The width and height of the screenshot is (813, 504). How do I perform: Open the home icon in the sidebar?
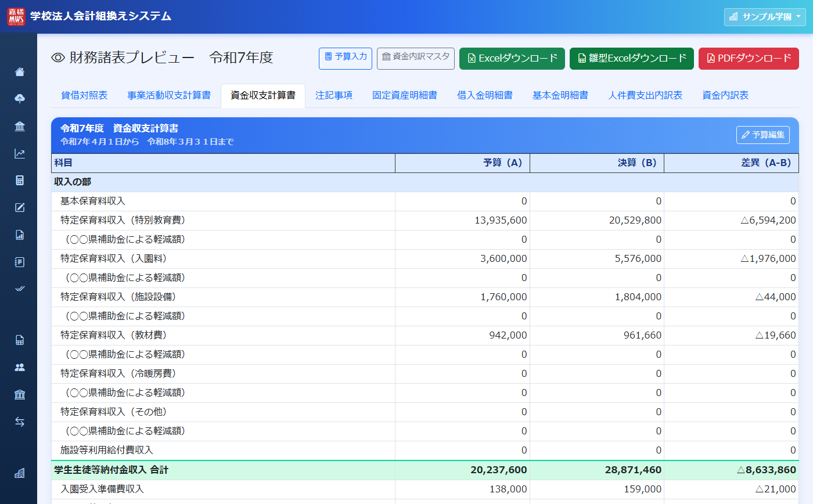click(x=20, y=72)
